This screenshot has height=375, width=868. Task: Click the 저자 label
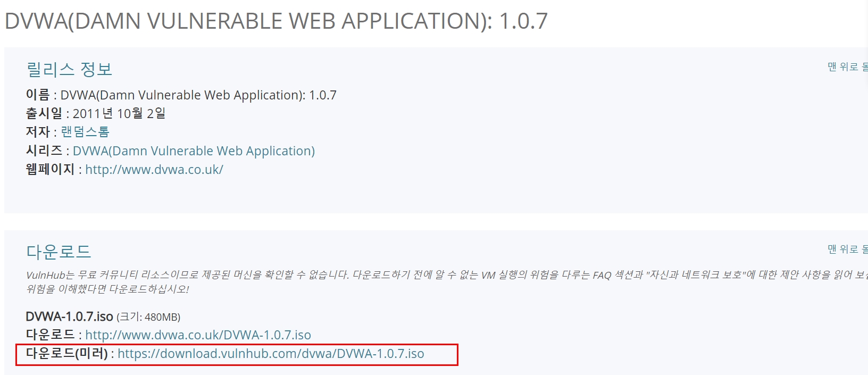[x=38, y=132]
